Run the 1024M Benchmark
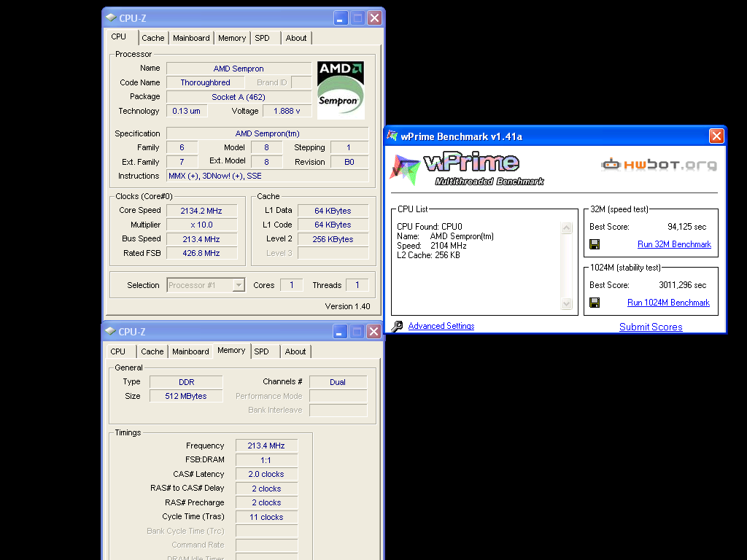Viewport: 747px width, 560px height. (x=668, y=303)
